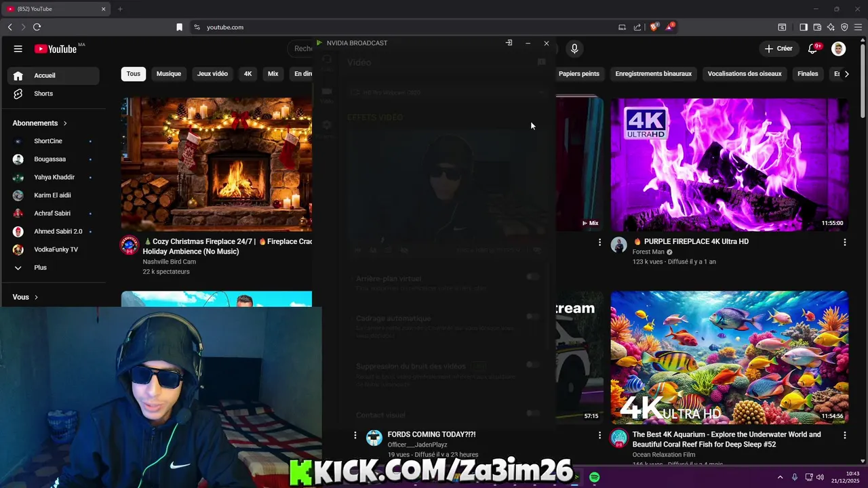Select the Mix filter chip
Screen dimensions: 868x488
273,74
